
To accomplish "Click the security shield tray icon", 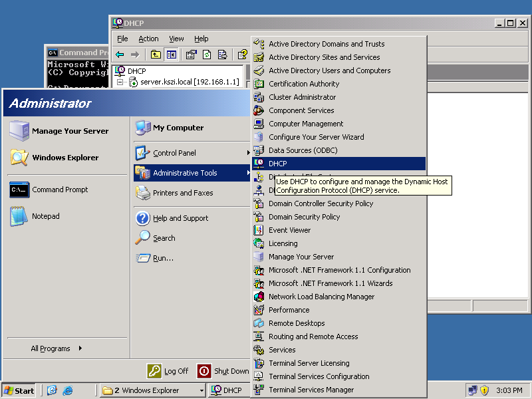I will point(485,390).
